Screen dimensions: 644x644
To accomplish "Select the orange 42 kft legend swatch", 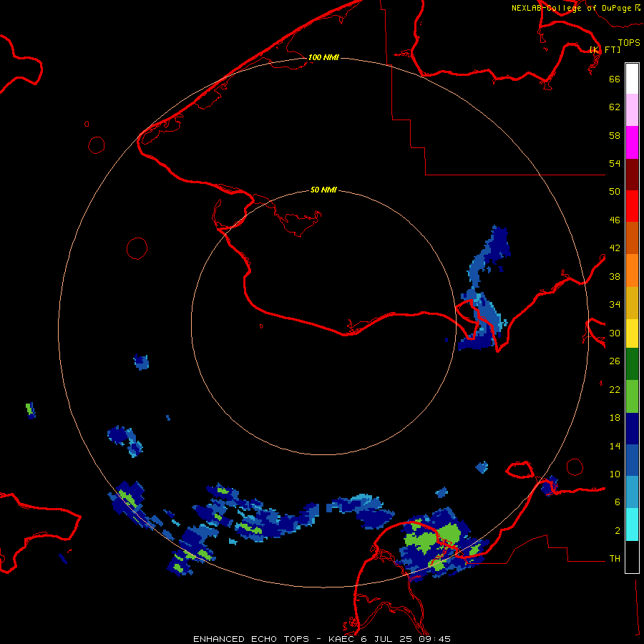I will click(632, 270).
